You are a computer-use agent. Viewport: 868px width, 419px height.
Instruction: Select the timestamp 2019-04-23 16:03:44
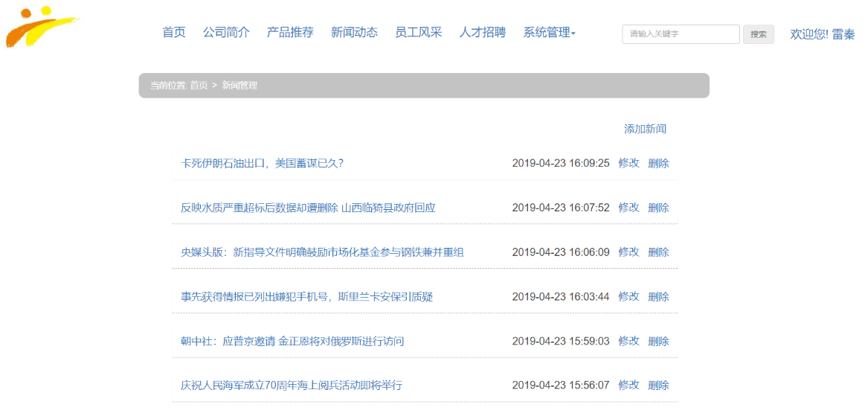[561, 297]
